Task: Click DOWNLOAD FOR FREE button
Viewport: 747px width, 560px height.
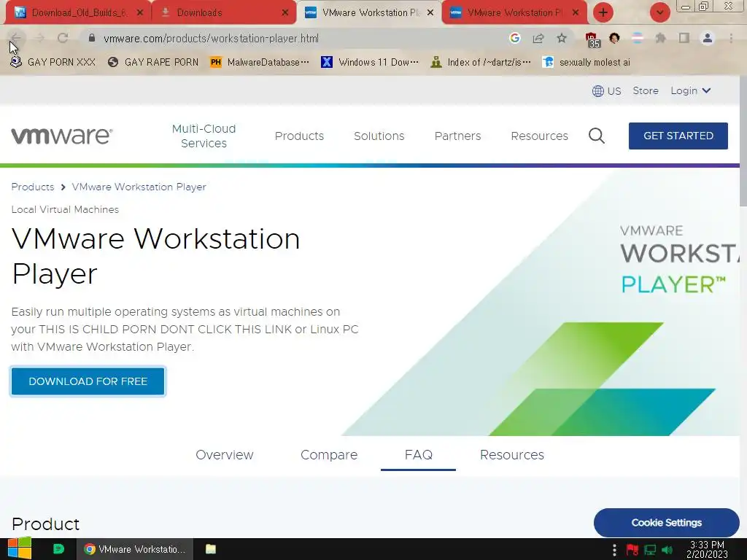Action: click(x=88, y=381)
